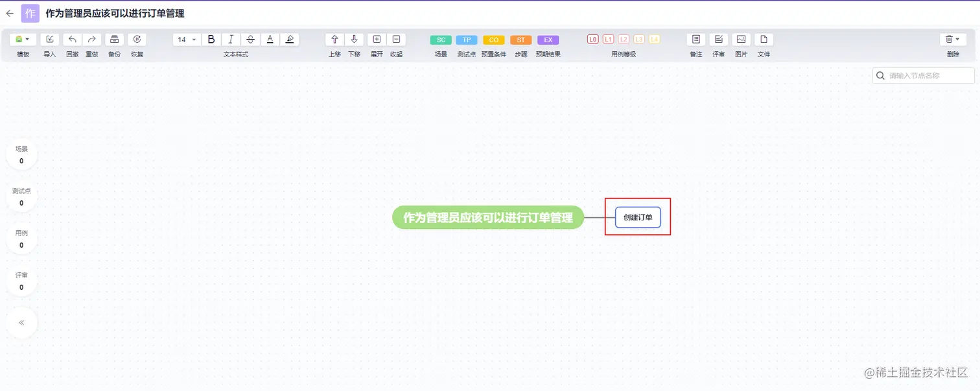The width and height of the screenshot is (980, 391).
Task: Move node up with 上移 arrow
Action: (x=334, y=40)
